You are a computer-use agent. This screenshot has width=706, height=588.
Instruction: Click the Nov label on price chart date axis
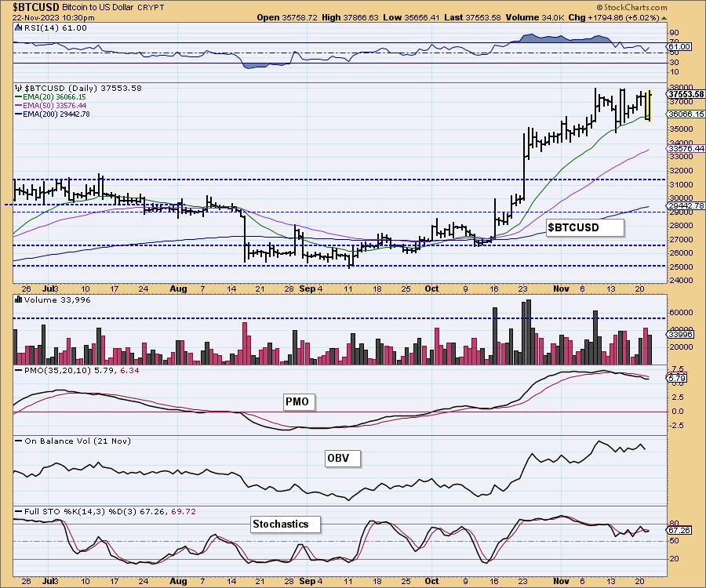pos(561,289)
